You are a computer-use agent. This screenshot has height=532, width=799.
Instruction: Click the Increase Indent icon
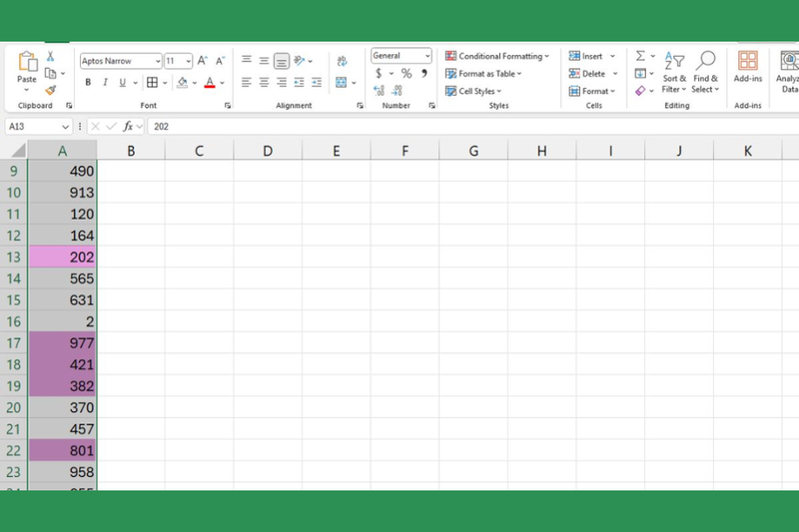[x=317, y=82]
